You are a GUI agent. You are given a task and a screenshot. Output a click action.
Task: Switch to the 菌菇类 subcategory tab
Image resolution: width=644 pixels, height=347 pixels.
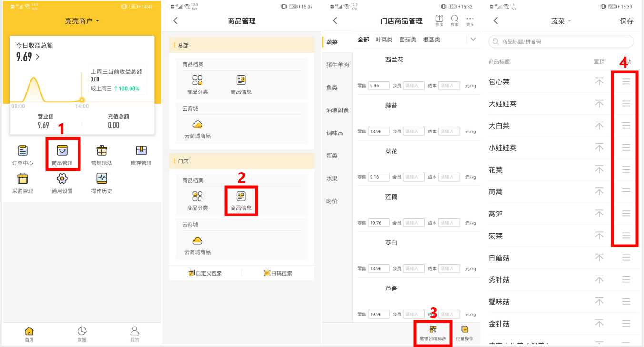pyautogui.click(x=408, y=40)
